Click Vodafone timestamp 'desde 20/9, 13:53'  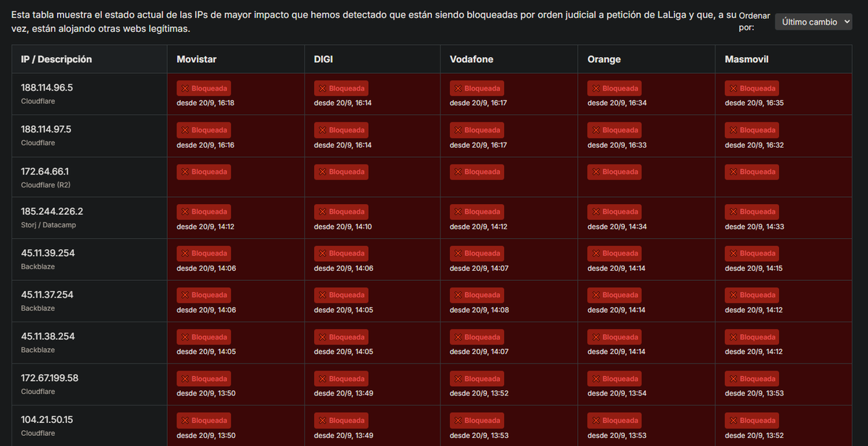pos(480,435)
